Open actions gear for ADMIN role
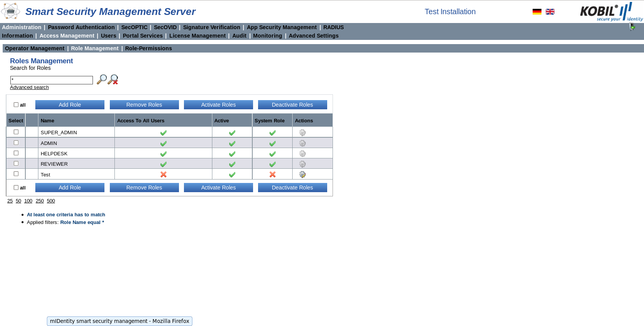Viewport: 644px width, 326px height. [303, 143]
